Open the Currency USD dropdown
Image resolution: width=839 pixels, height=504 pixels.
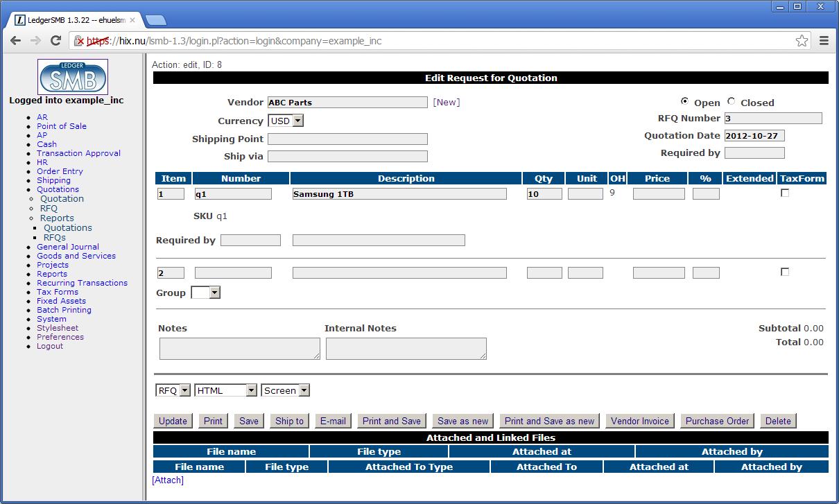pyautogui.click(x=286, y=121)
